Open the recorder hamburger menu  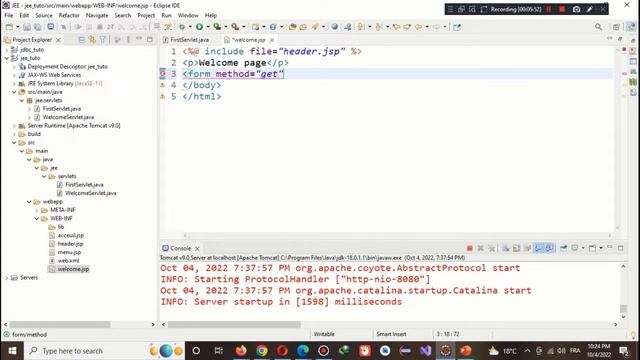coord(450,9)
